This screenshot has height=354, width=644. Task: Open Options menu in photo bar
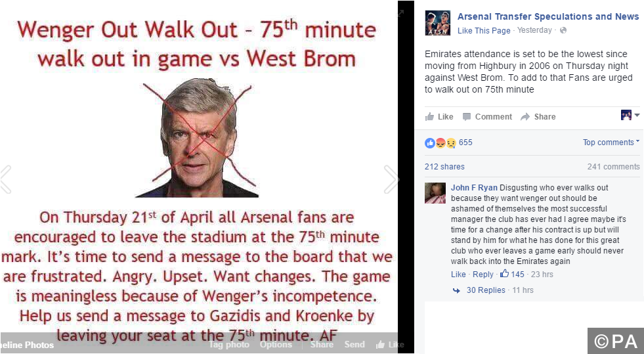click(x=276, y=344)
